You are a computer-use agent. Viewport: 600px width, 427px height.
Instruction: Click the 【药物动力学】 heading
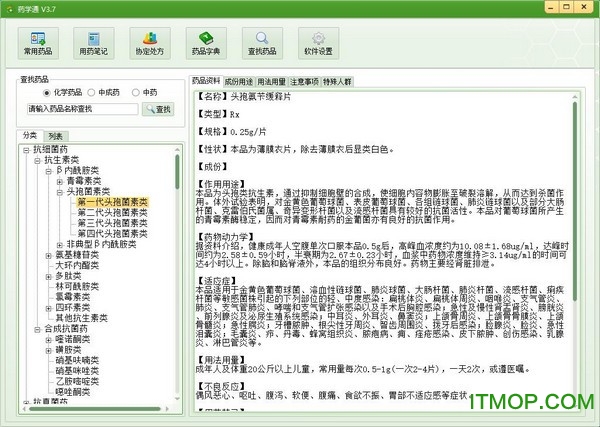tap(225, 238)
